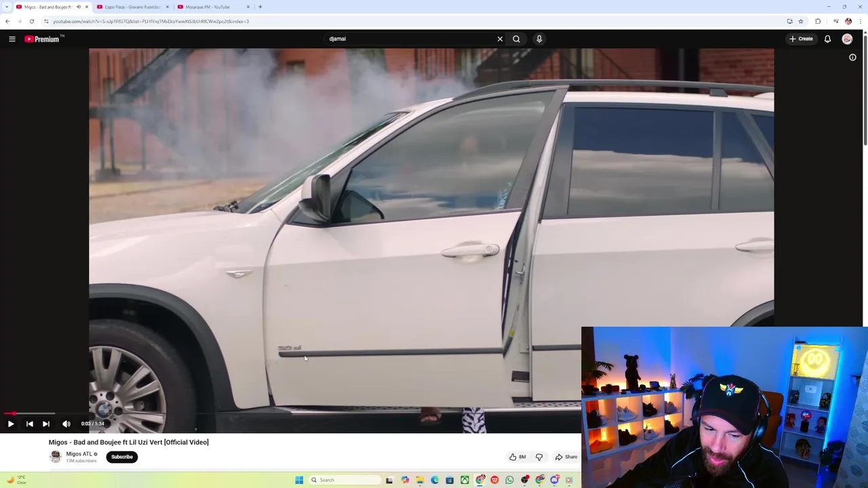Viewport: 868px width, 488px height.
Task: Open Chrome three-dot menu
Action: [861, 21]
